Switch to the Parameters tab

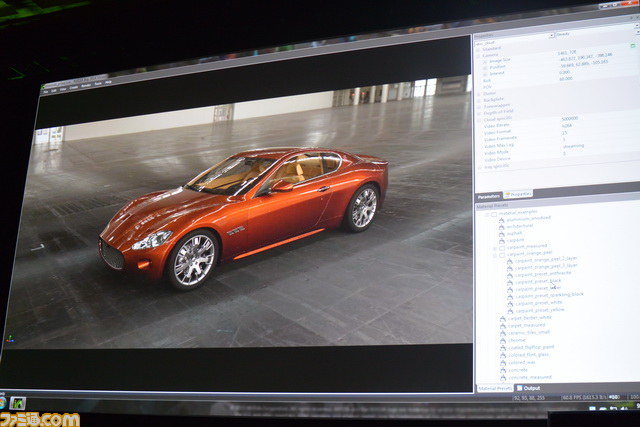(489, 196)
